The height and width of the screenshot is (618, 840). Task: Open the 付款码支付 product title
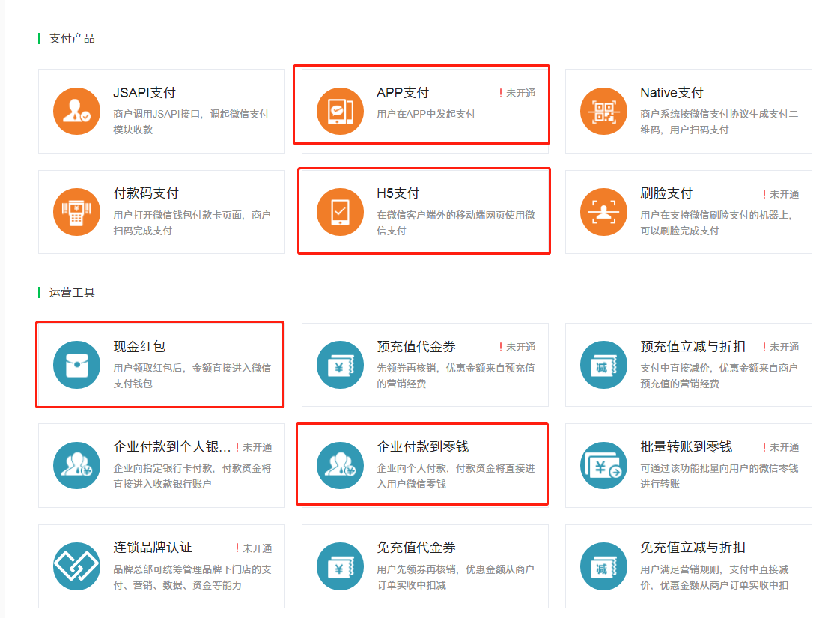point(146,193)
